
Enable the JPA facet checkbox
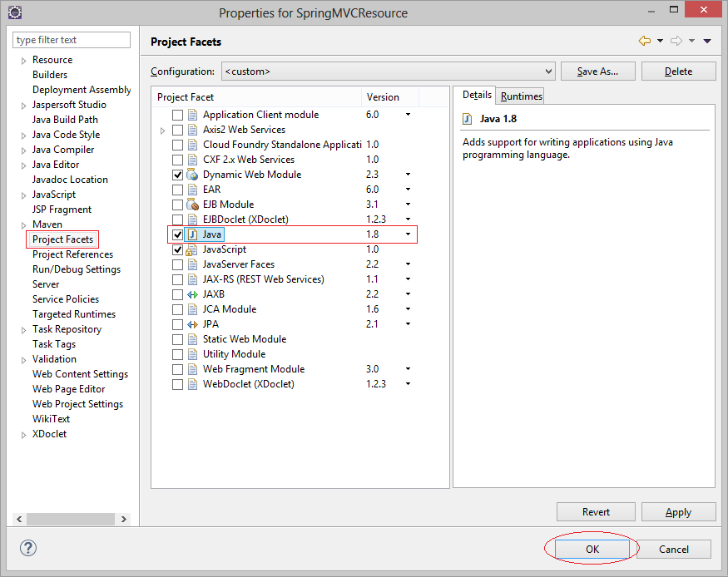[x=177, y=324]
